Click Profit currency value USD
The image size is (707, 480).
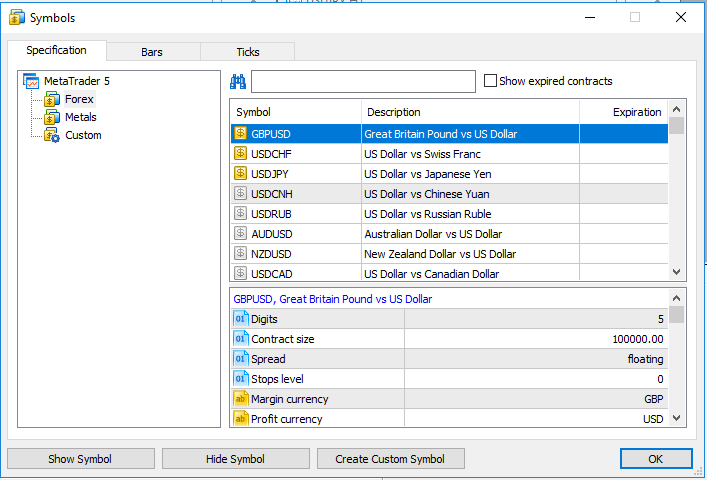click(653, 419)
